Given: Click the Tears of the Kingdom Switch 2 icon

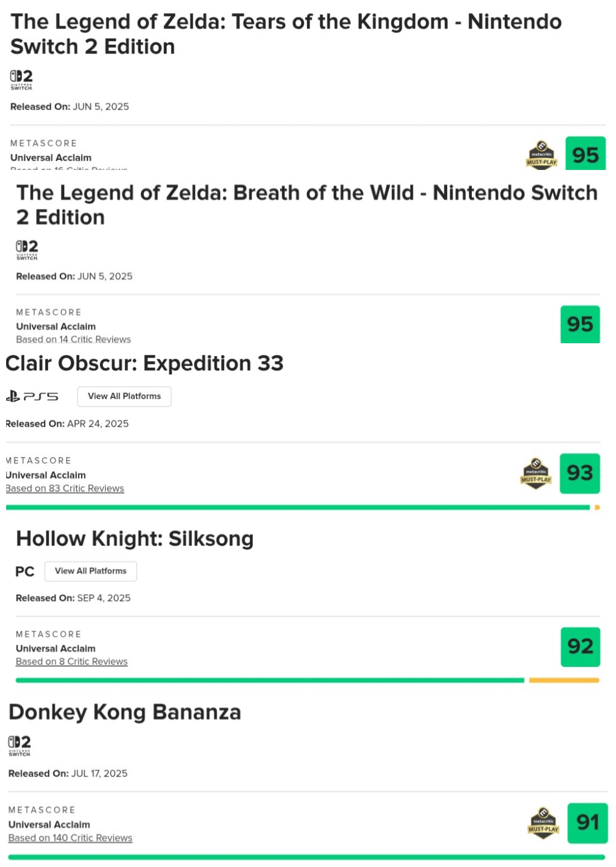Looking at the screenshot, I should coord(21,79).
